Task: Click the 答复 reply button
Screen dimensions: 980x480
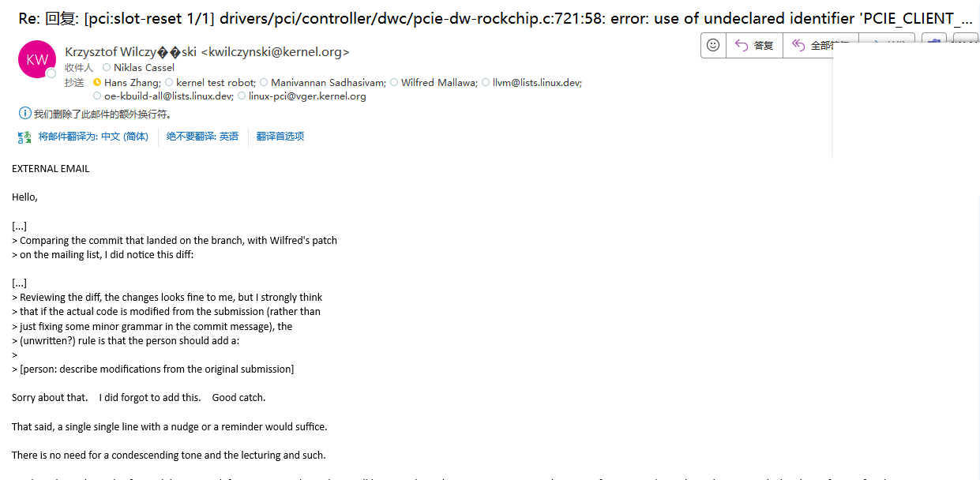Action: coord(754,46)
